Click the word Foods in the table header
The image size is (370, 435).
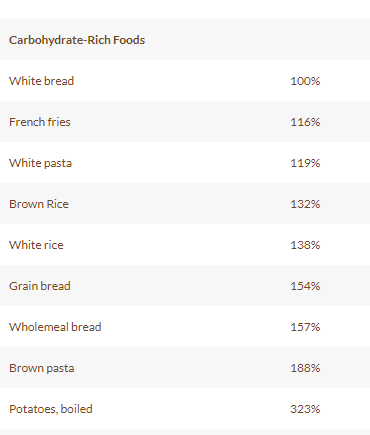[x=129, y=40]
